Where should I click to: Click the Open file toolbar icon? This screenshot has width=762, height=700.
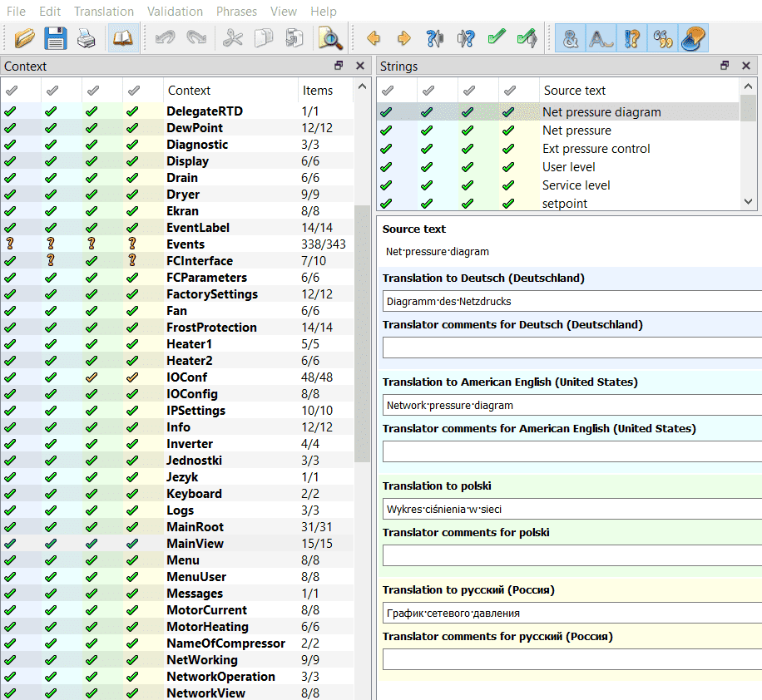(x=24, y=38)
